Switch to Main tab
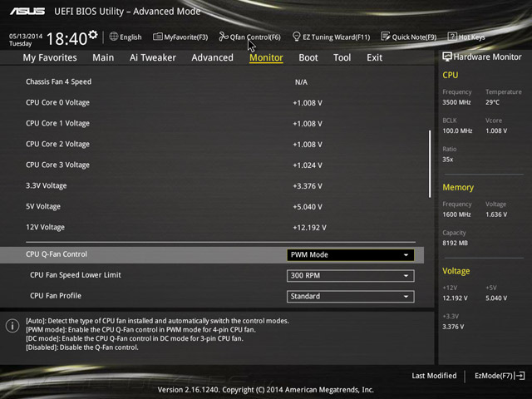The image size is (532, 399). click(103, 57)
